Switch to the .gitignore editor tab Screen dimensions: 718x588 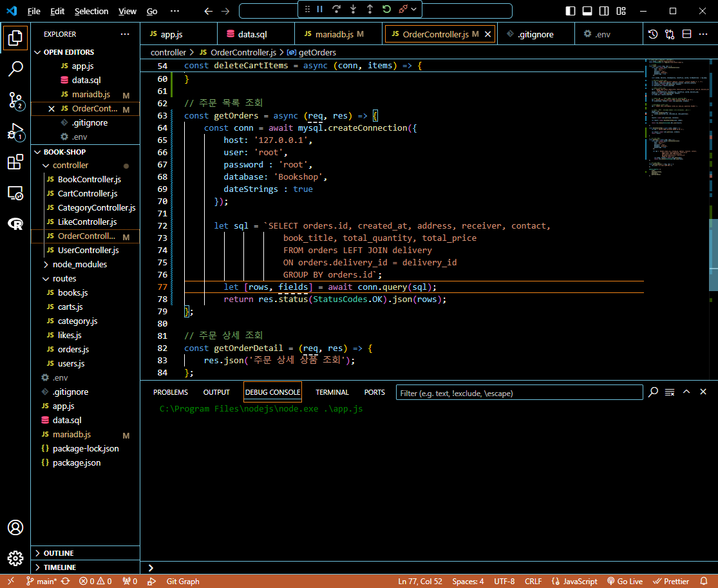[x=535, y=34]
